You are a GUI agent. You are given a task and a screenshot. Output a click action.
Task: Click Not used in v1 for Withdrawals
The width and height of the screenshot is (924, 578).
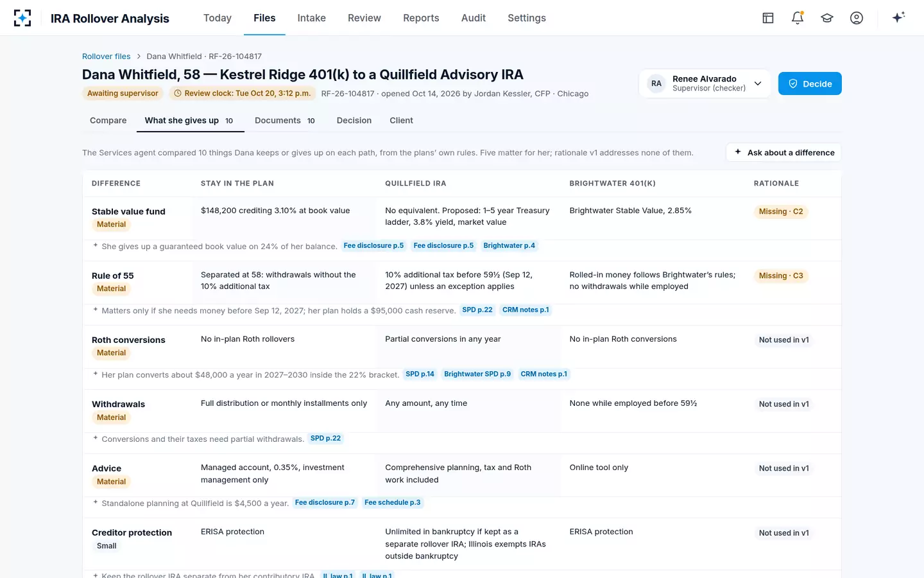784,405
